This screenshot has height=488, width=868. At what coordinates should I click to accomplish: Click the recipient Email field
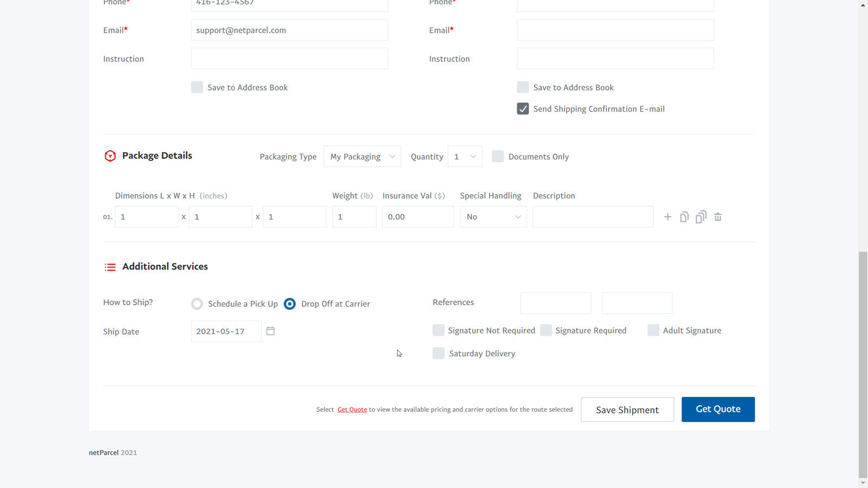(615, 30)
